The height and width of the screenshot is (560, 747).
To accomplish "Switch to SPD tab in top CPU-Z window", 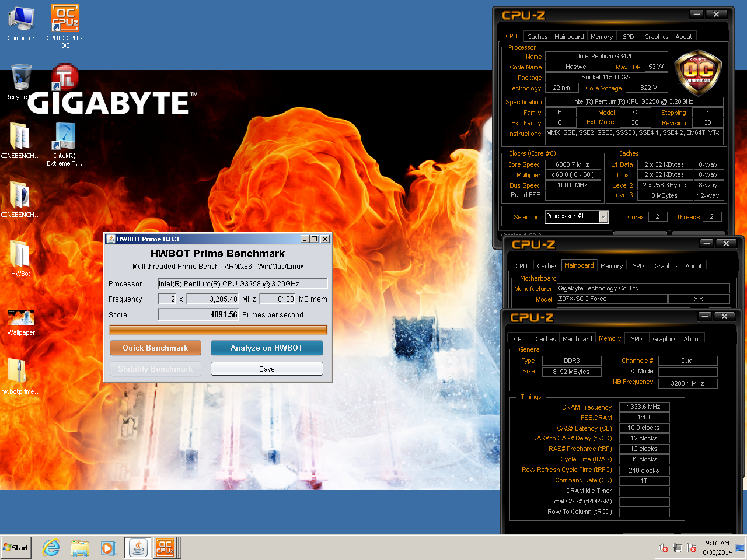I will [629, 37].
